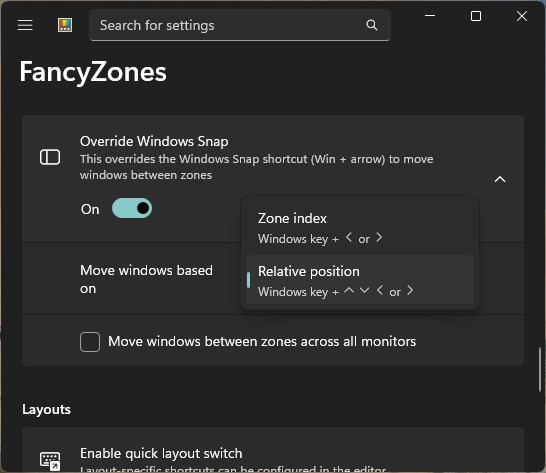
Task: Select Zone index option
Action: click(x=360, y=228)
